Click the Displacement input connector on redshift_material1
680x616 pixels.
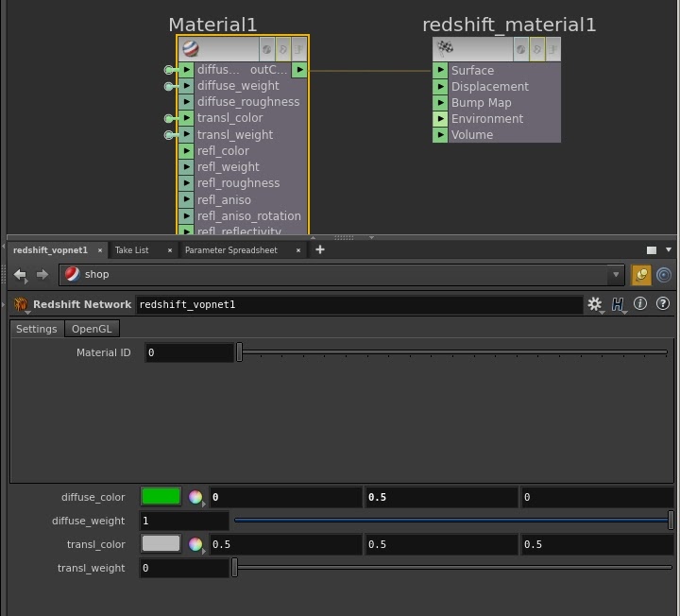click(x=440, y=86)
